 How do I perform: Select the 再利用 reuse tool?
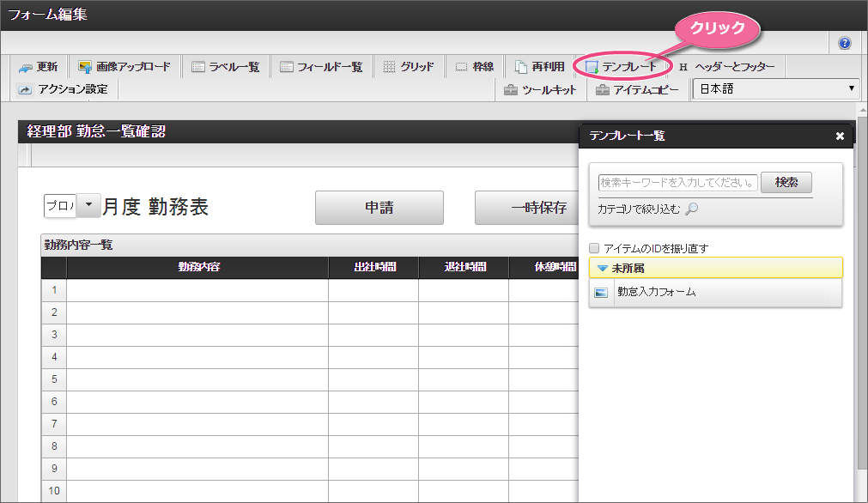click(540, 67)
